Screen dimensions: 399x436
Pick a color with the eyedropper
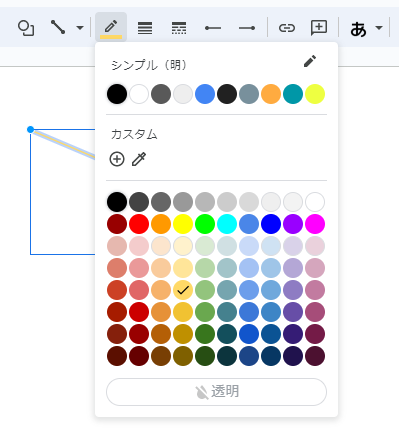point(139,159)
